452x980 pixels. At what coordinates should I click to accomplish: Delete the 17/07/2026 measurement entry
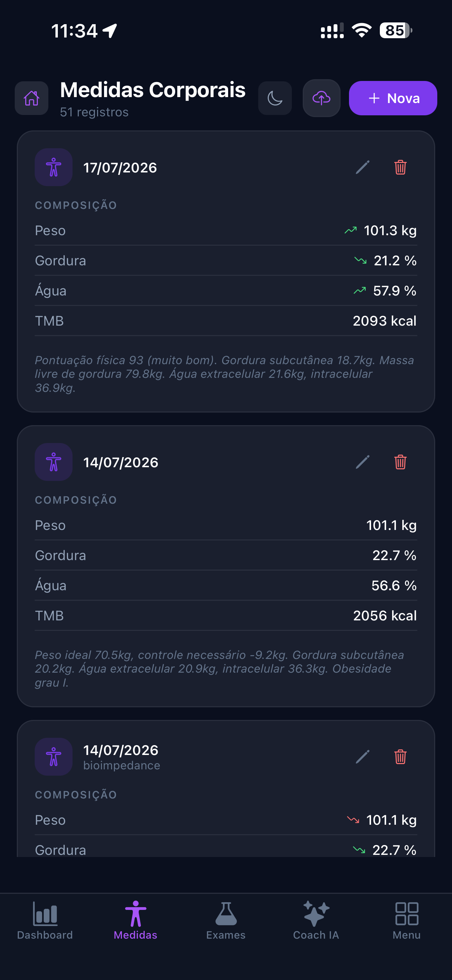tap(400, 168)
